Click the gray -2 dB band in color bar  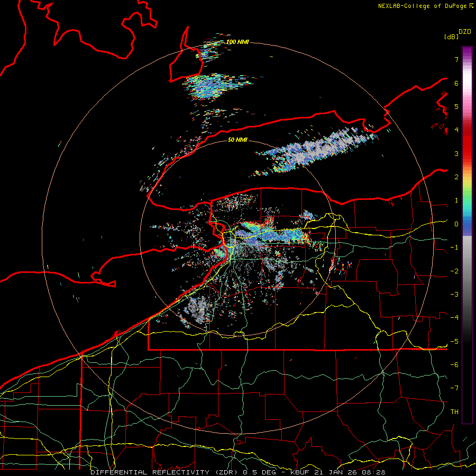[x=467, y=271]
